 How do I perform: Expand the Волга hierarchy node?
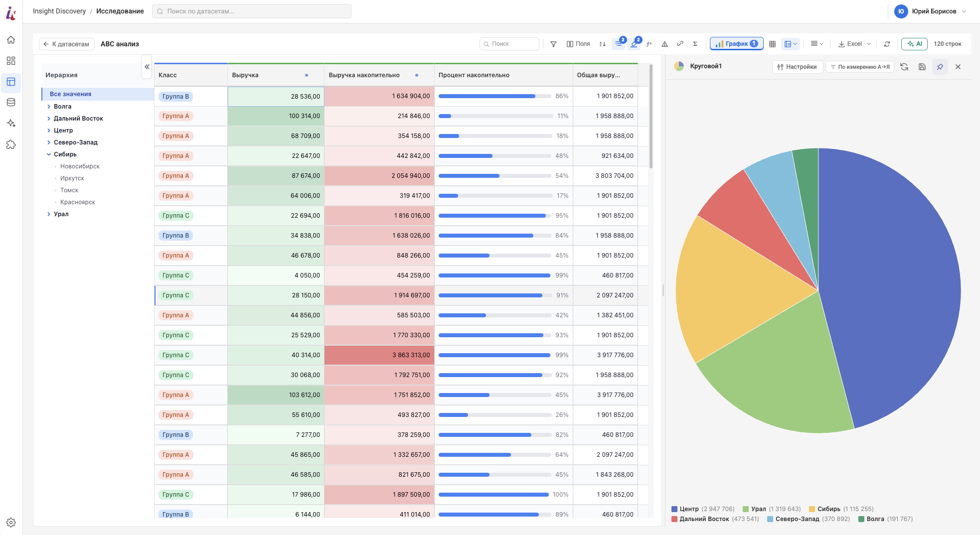49,107
